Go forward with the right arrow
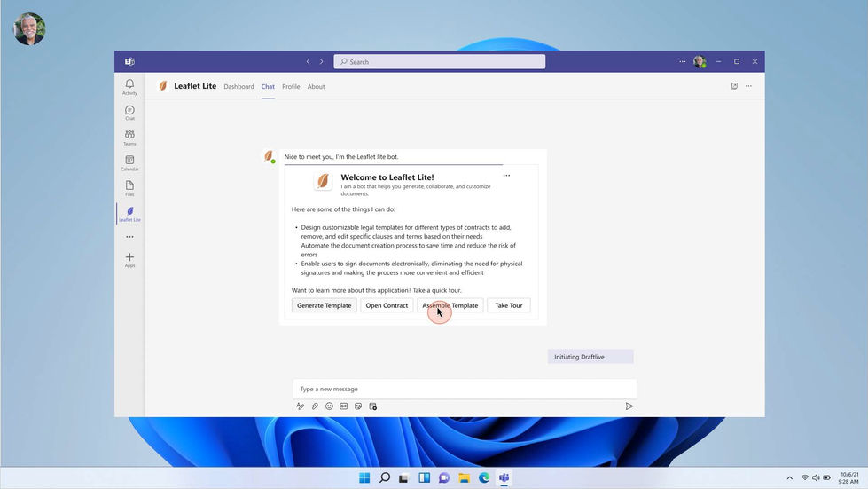868x489 pixels. (321, 61)
